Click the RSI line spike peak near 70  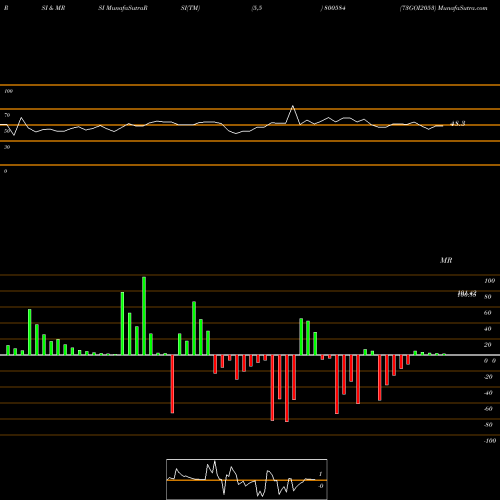pyautogui.click(x=293, y=106)
